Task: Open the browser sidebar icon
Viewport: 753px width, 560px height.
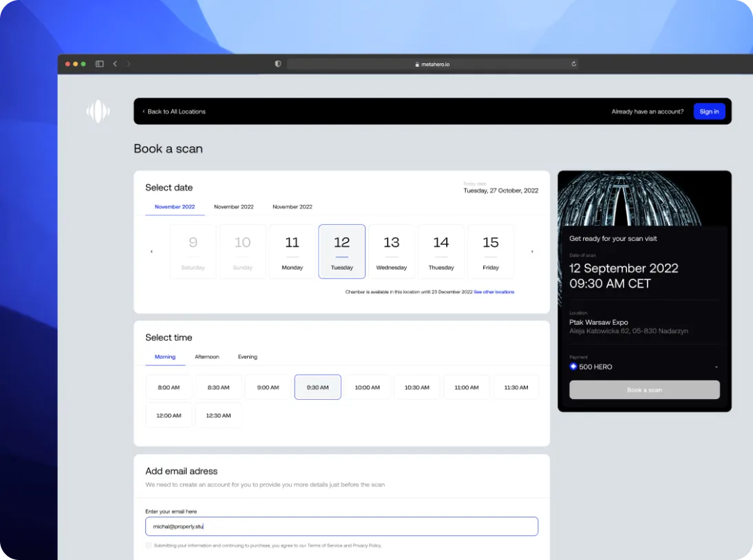Action: 98,63
